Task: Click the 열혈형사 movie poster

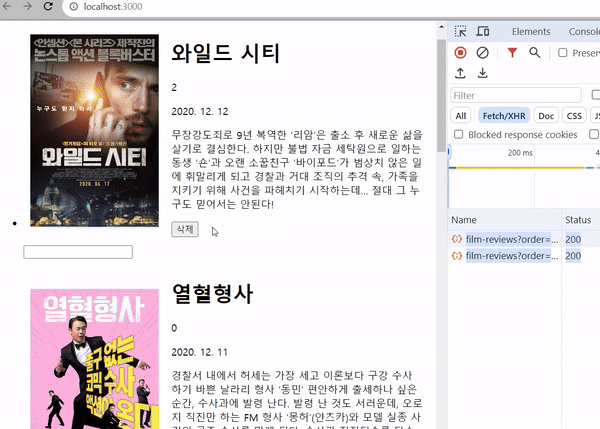Action: click(x=95, y=359)
